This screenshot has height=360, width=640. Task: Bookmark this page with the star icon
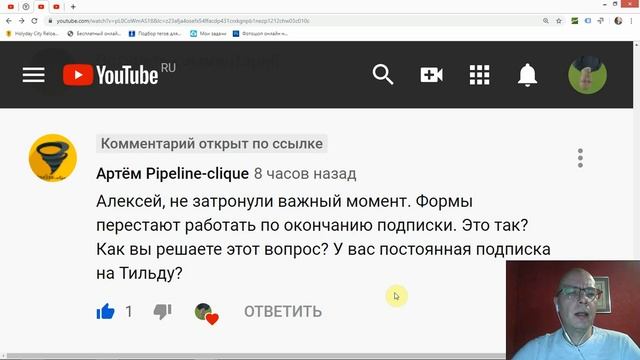click(x=559, y=21)
